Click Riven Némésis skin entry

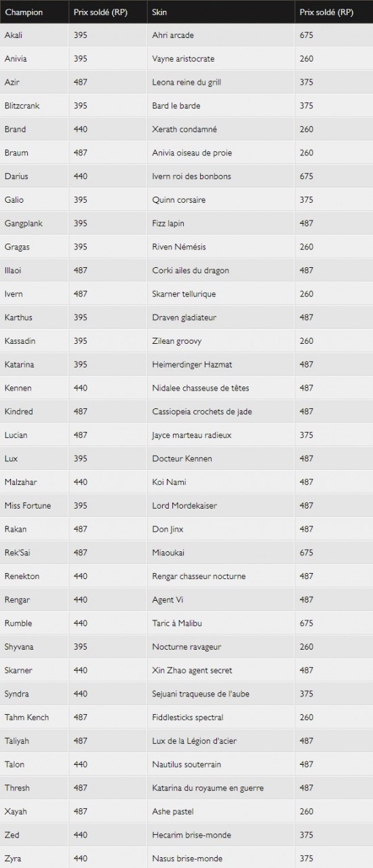tap(179, 247)
